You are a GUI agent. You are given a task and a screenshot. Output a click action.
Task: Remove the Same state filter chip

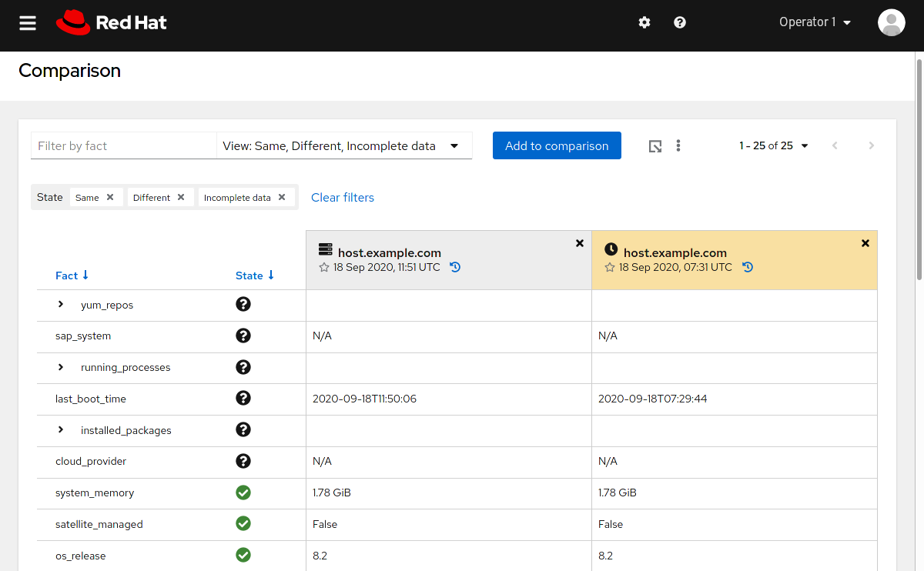(110, 197)
